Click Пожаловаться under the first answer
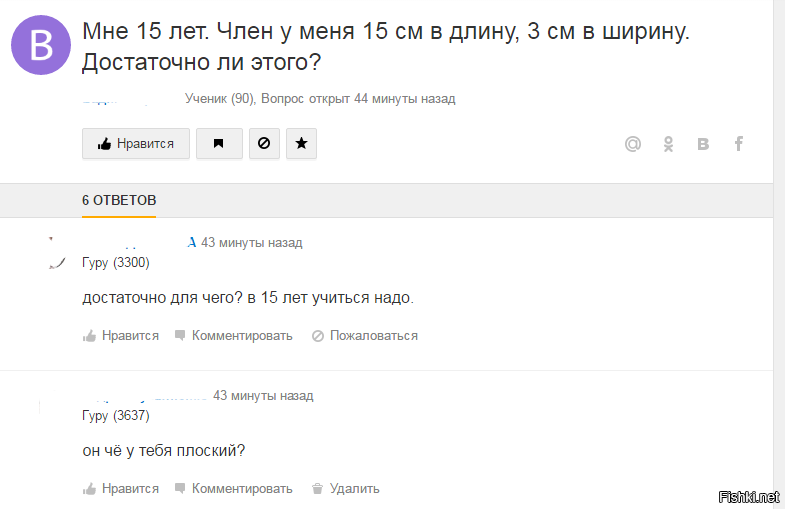The height and width of the screenshot is (509, 785). click(x=364, y=336)
